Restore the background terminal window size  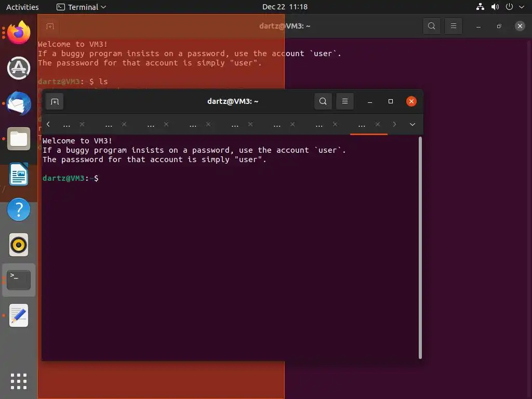499,26
